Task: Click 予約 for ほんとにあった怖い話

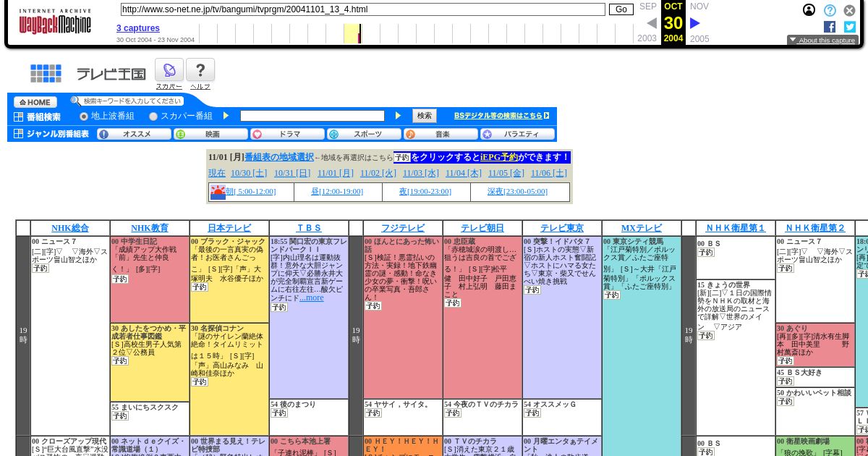Action: (x=373, y=306)
